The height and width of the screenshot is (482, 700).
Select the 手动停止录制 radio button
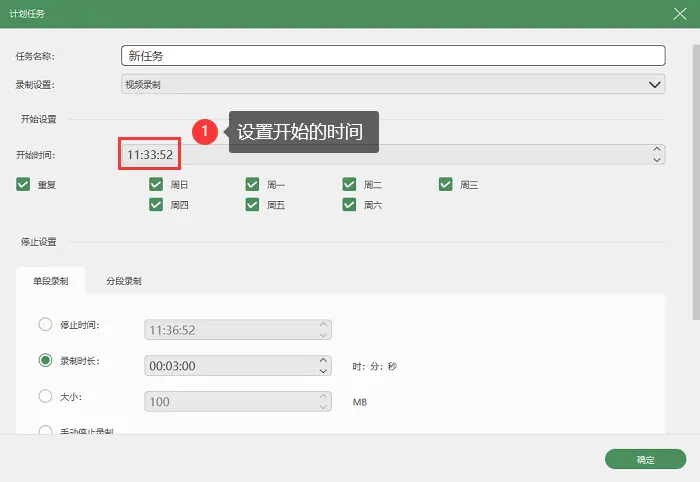(45, 430)
